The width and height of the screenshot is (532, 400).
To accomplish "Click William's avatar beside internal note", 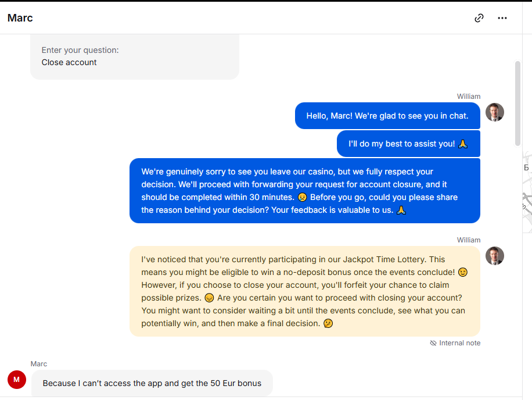I will (494, 256).
